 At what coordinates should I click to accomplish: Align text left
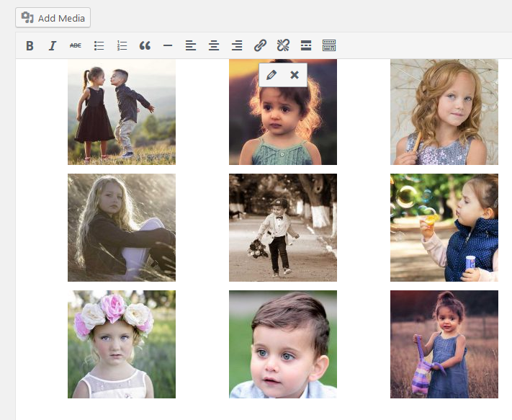(191, 46)
